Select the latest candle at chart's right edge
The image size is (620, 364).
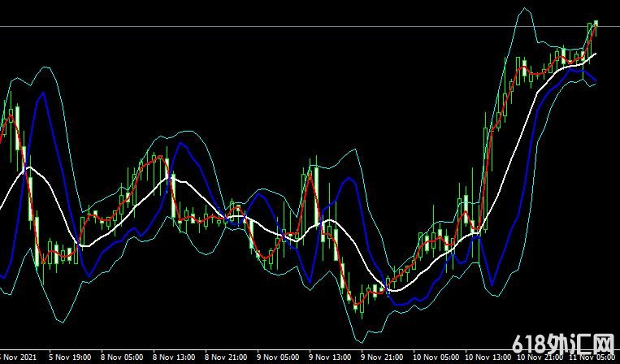(596, 24)
